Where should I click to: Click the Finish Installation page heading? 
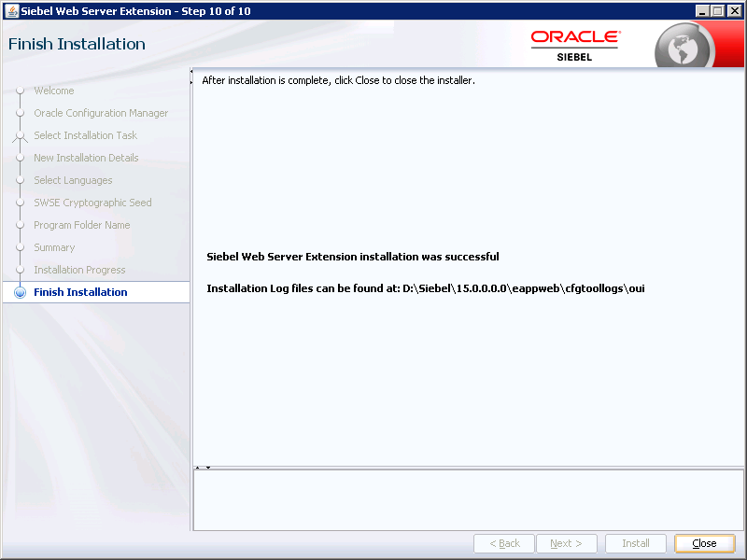[77, 44]
